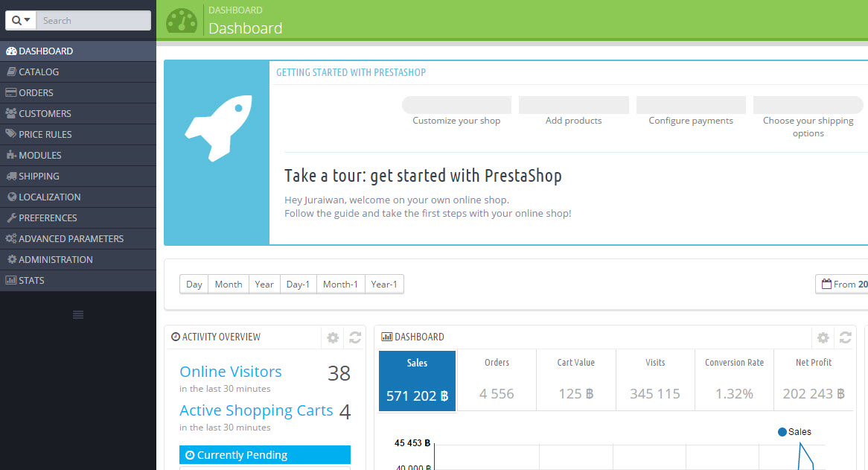This screenshot has width=868, height=470.
Task: Click the rocket illustration in getting started panel
Action: (x=219, y=128)
